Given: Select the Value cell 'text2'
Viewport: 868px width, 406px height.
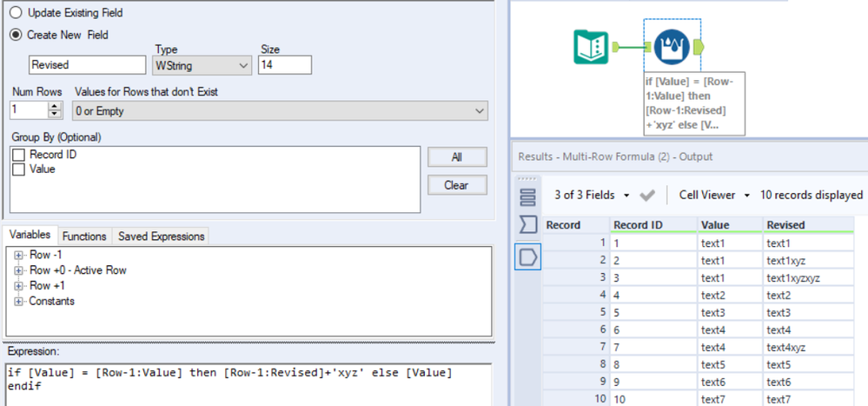Looking at the screenshot, I should coord(730,296).
